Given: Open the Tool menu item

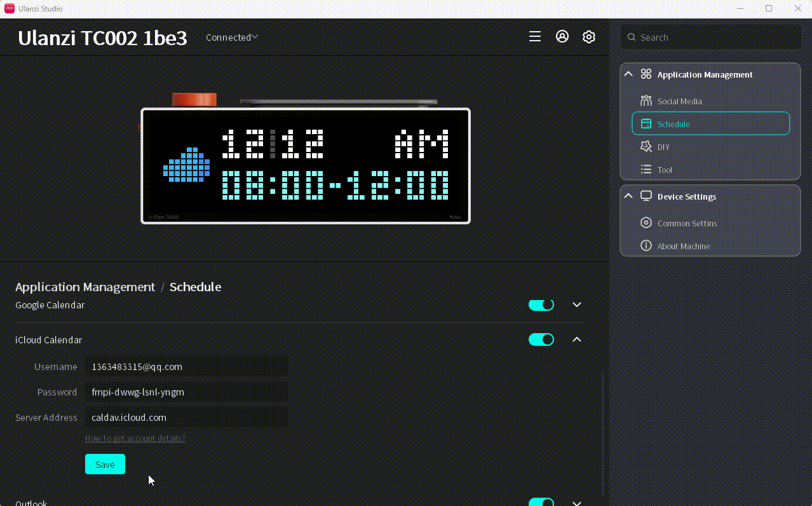Looking at the screenshot, I should (711, 170).
